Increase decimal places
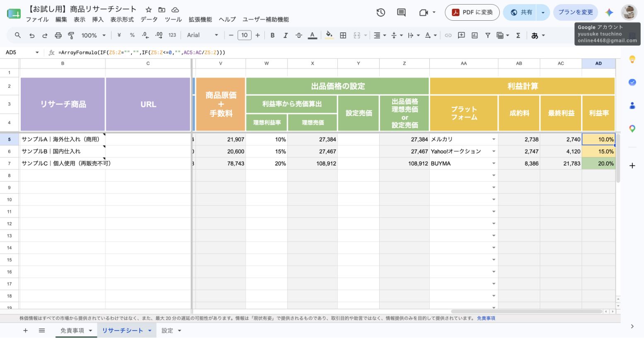 point(159,35)
